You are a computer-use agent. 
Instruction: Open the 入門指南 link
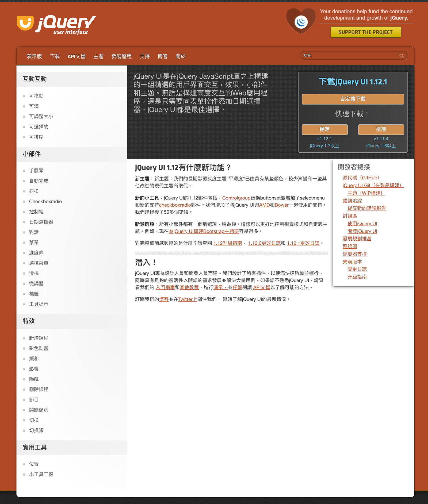click(165, 287)
